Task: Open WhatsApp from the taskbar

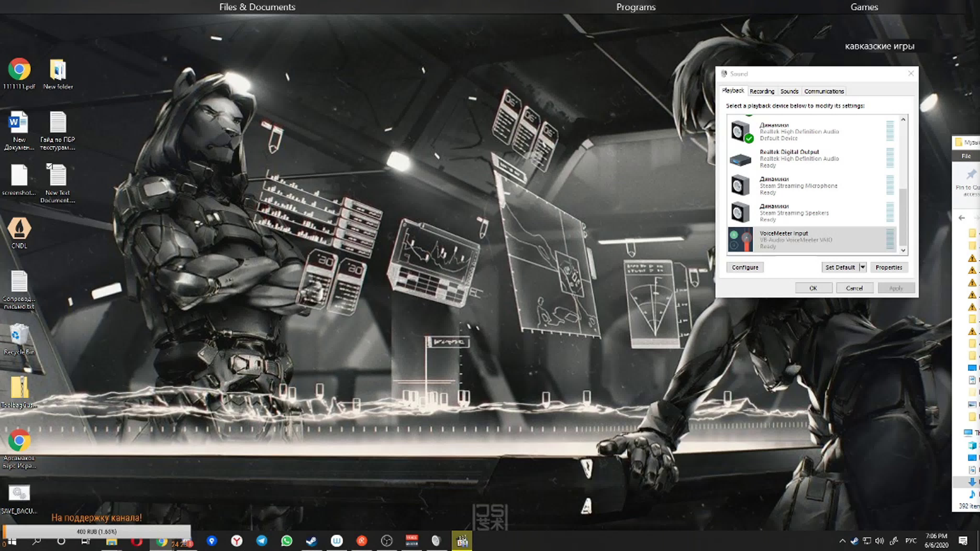Action: (287, 541)
